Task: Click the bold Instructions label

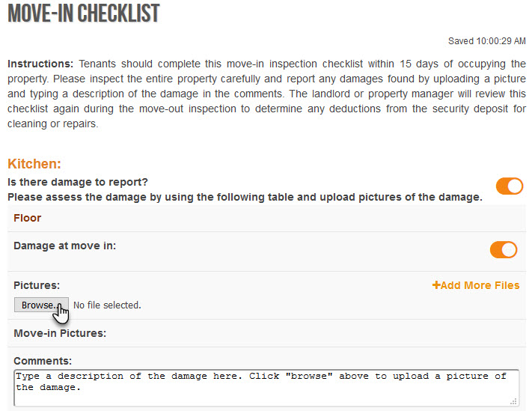Action: pyautogui.click(x=40, y=64)
